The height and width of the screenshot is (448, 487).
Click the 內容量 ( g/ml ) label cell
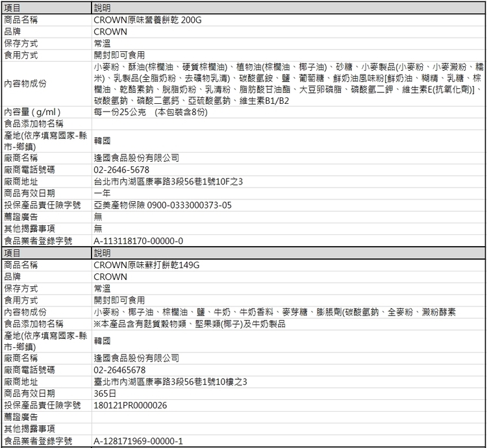(32, 112)
